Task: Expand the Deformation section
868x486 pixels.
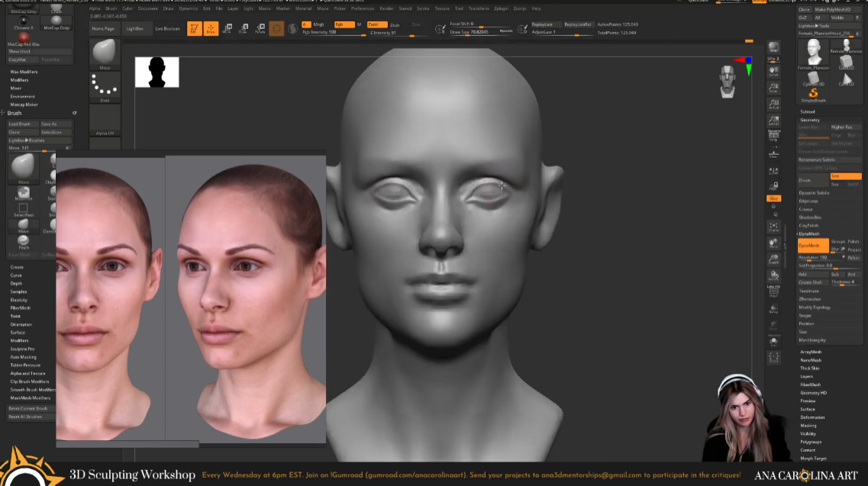Action: [812, 417]
